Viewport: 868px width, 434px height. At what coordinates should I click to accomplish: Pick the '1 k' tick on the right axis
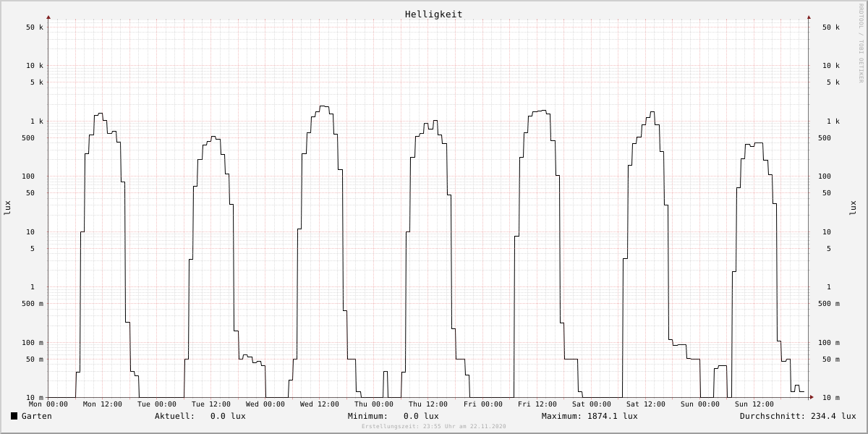(x=833, y=122)
